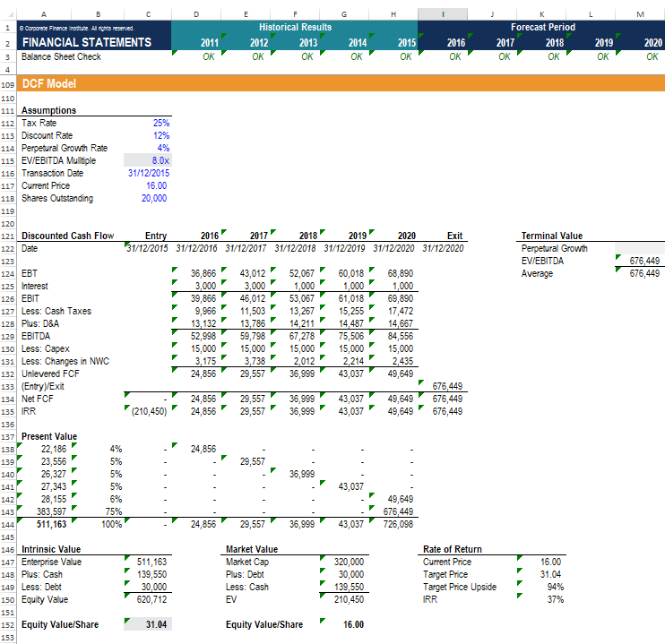Select Target Price value 31.04
The image size is (665, 644).
pyautogui.click(x=550, y=574)
